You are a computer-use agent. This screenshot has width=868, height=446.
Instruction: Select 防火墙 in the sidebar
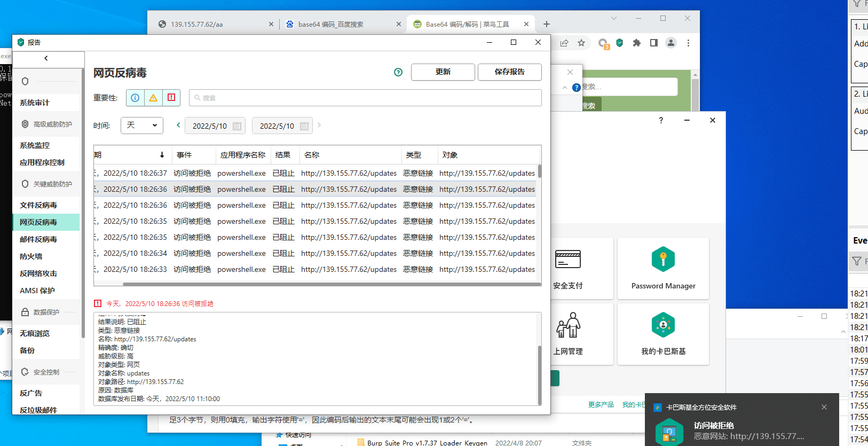[x=31, y=256]
